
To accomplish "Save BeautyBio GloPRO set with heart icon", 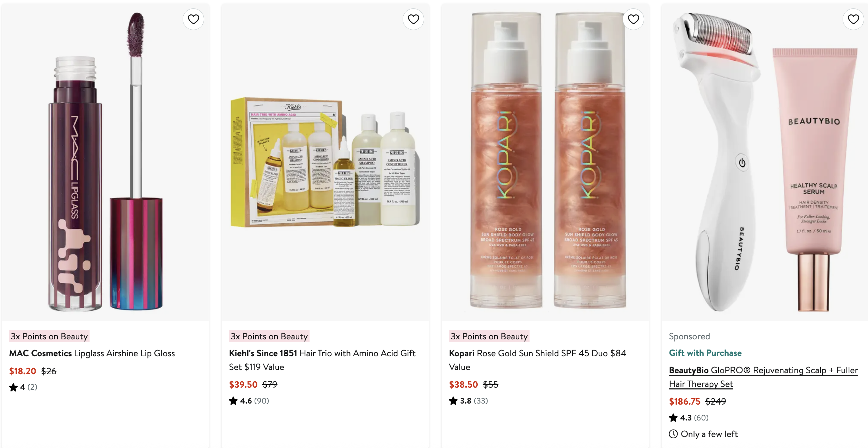I will 853,19.
